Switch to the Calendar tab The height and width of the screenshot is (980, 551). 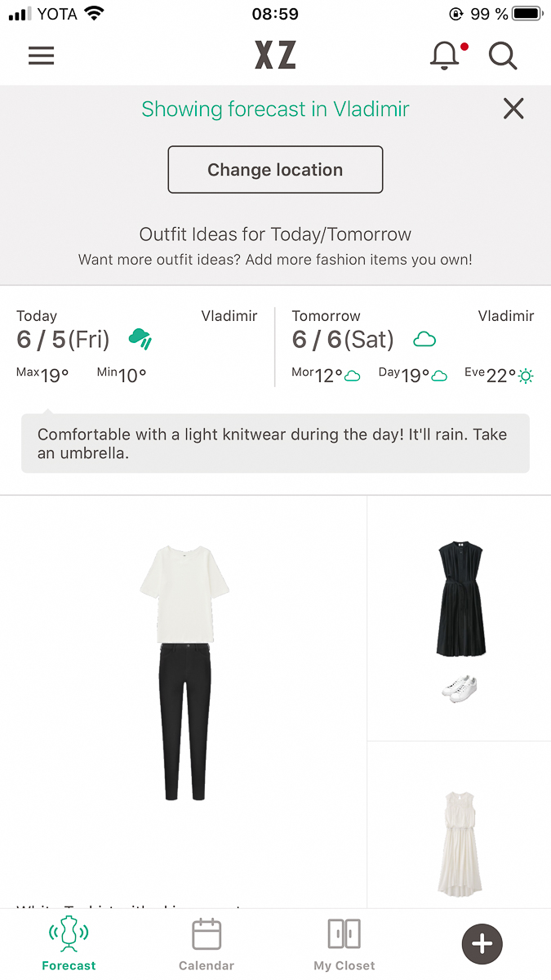[x=207, y=944]
